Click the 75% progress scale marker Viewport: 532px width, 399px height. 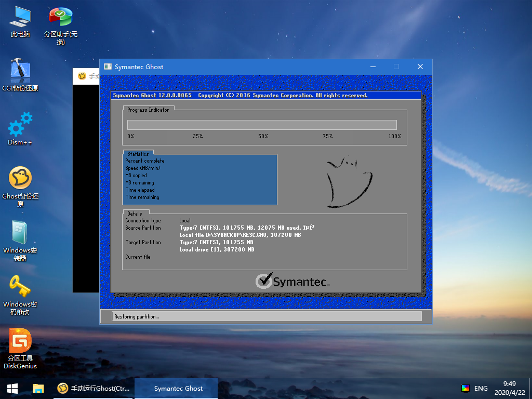(x=327, y=136)
